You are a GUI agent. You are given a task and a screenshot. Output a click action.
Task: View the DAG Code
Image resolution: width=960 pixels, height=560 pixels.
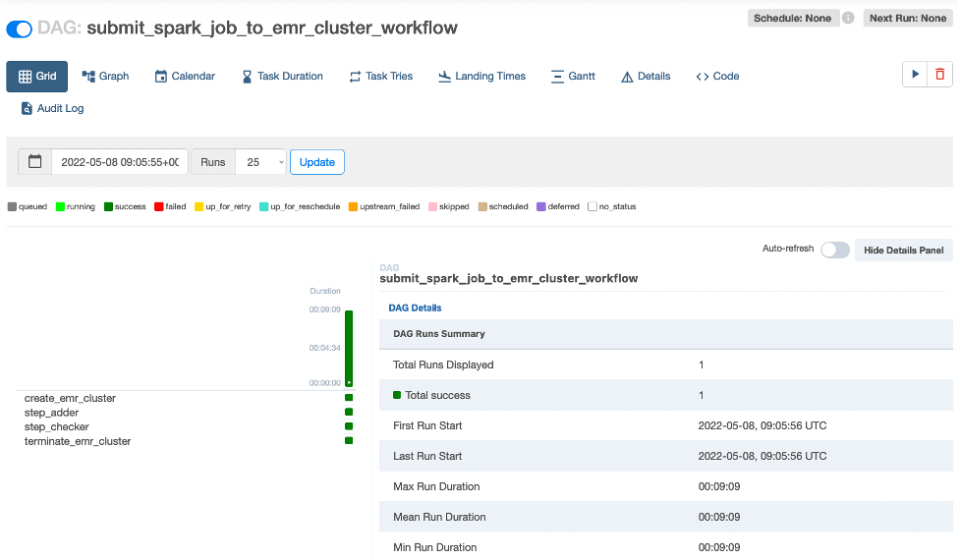[x=717, y=76]
